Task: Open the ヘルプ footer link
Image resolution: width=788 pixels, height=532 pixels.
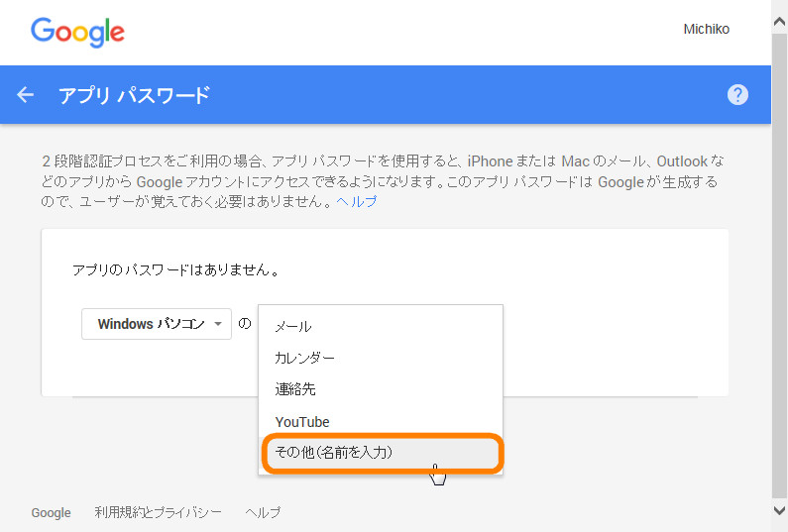Action: click(x=263, y=512)
